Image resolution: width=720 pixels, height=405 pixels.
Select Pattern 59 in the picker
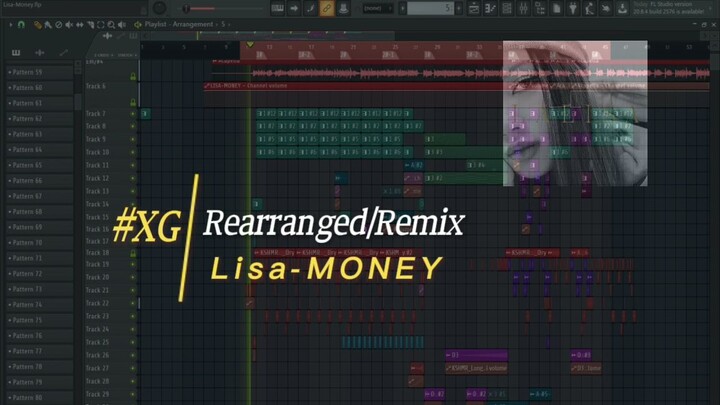[x=40, y=72]
